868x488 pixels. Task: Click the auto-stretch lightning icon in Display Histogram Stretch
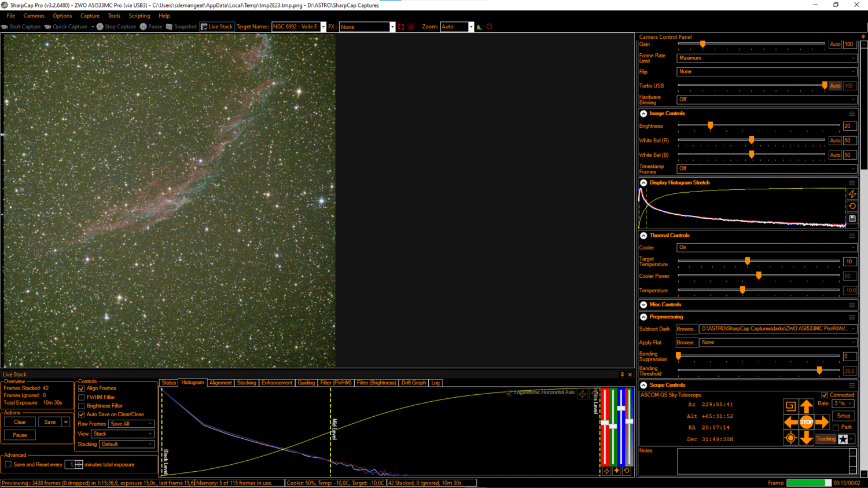[x=852, y=195]
